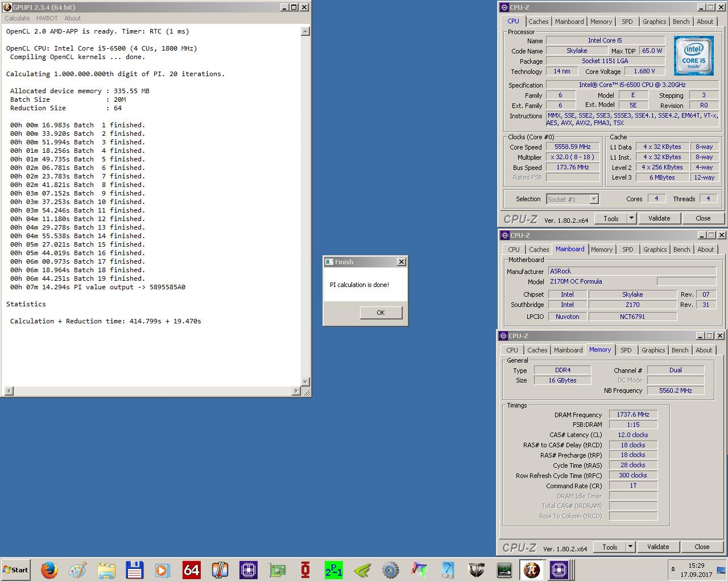Click the CAS# Latency 12.0 clocks value
Image resolution: width=728 pixels, height=582 pixels.
(x=633, y=435)
